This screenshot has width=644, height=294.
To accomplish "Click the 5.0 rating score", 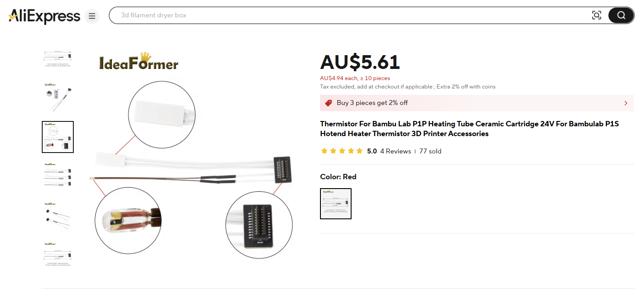I will (x=372, y=151).
